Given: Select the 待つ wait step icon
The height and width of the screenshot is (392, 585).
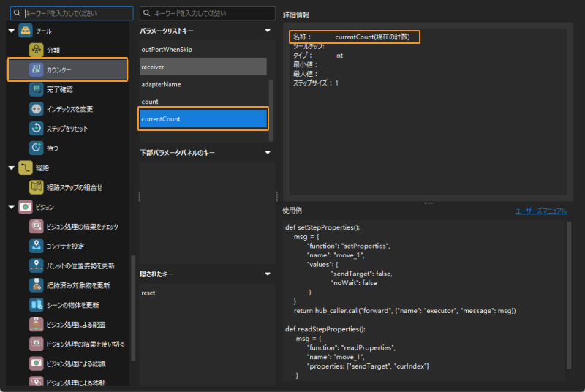Looking at the screenshot, I should coord(37,148).
